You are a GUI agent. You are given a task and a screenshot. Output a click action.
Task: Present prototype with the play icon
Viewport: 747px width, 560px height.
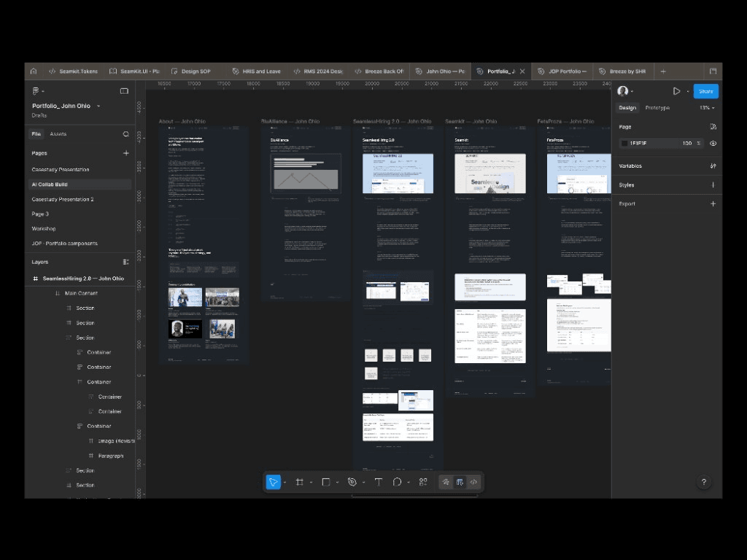pos(676,91)
